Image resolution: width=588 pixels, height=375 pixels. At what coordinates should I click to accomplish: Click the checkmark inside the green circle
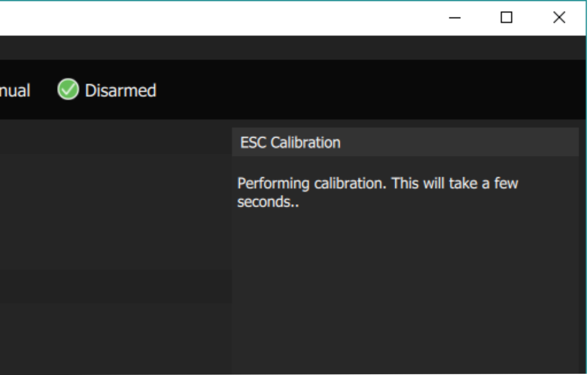[x=68, y=90]
